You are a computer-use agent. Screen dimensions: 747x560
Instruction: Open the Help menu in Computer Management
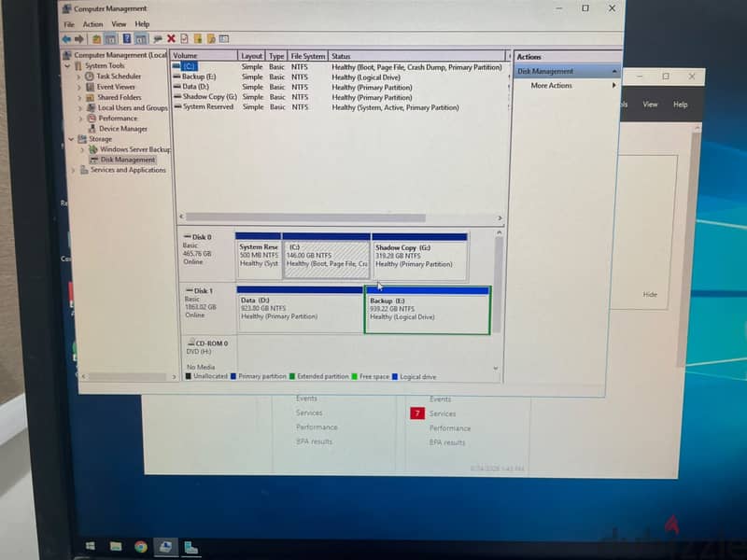pyautogui.click(x=142, y=24)
